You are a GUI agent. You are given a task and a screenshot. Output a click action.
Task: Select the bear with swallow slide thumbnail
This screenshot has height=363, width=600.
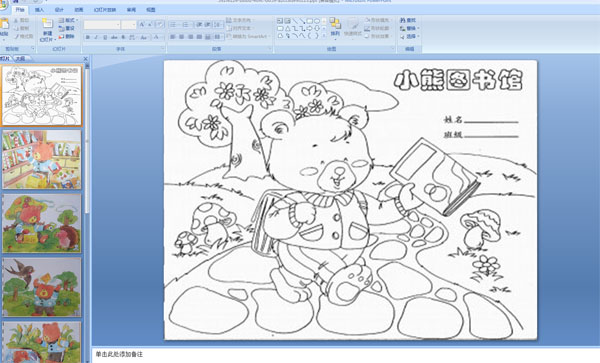[x=42, y=287]
